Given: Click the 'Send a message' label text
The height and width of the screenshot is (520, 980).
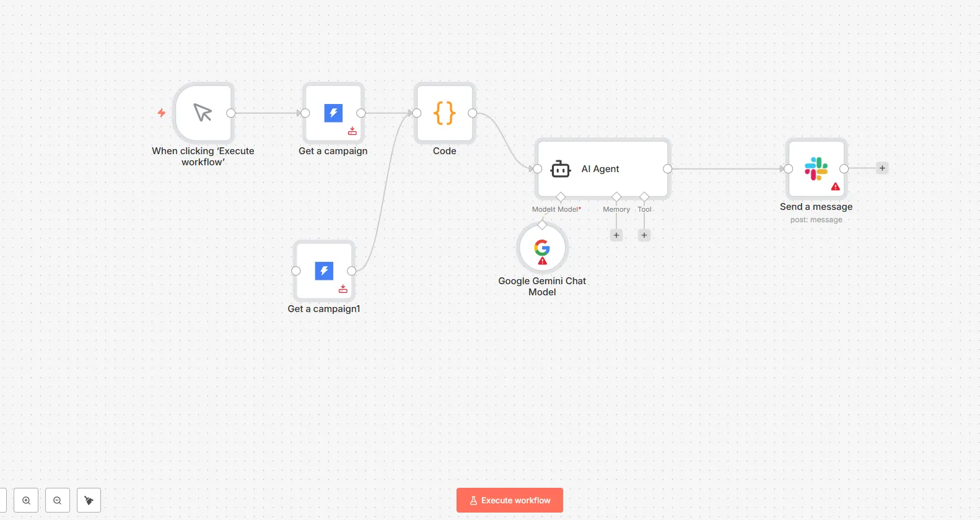Looking at the screenshot, I should coord(816,207).
